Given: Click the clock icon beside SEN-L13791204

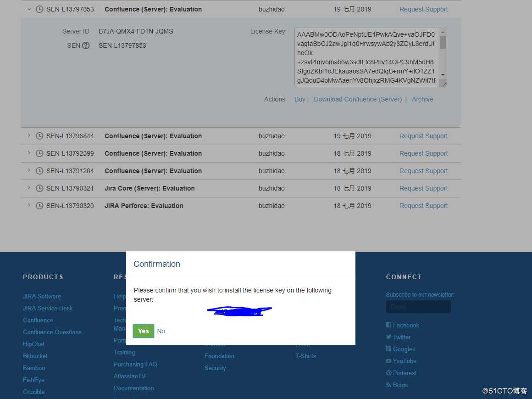Looking at the screenshot, I should point(39,171).
